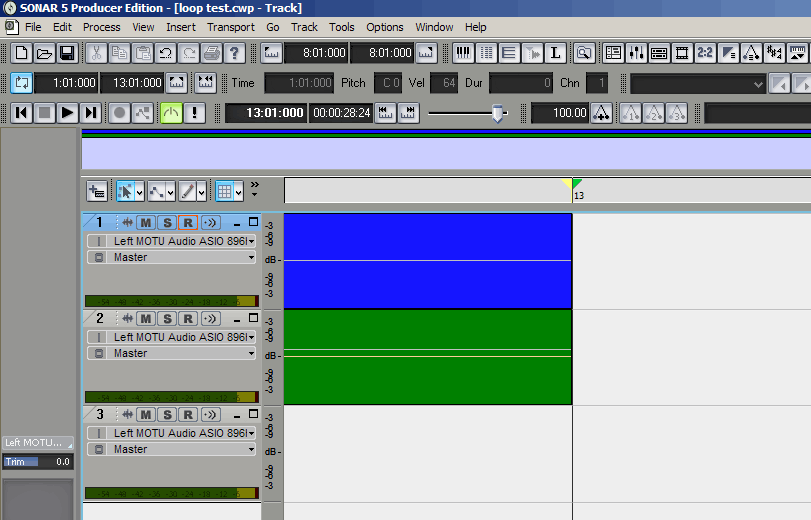Click the metronome icon beside tempo
The height and width of the screenshot is (520, 811).
601,113
